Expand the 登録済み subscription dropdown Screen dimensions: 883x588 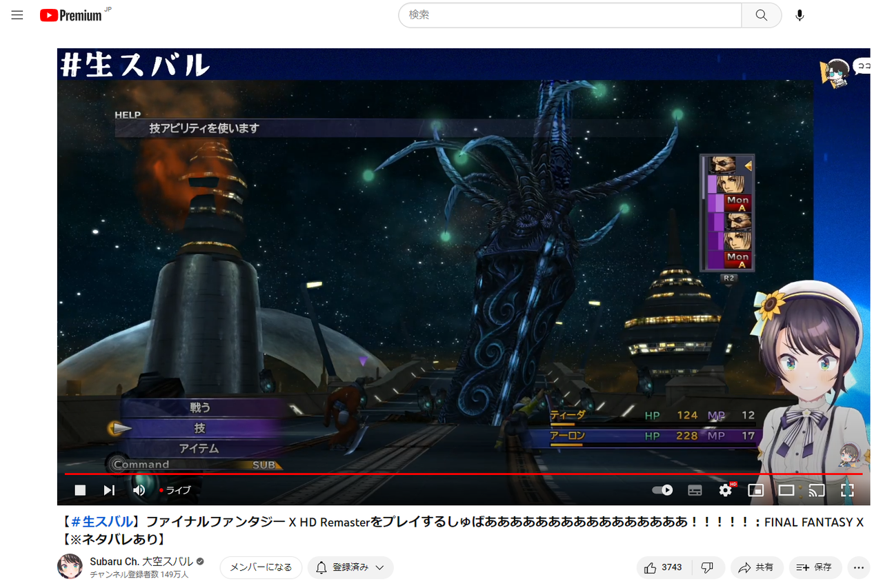[x=350, y=567]
